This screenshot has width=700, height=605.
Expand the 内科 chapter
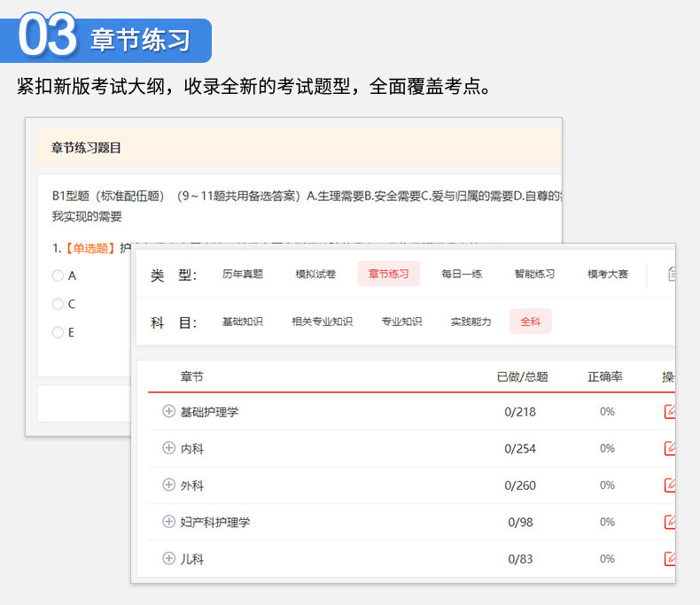[168, 447]
